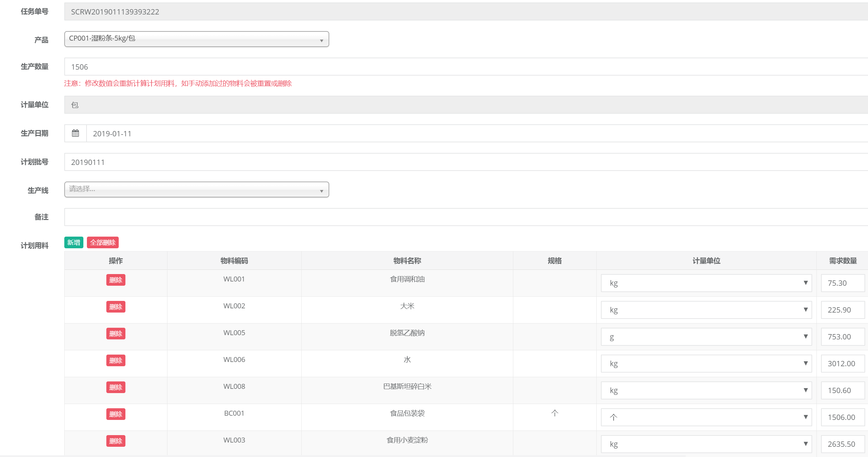This screenshot has width=868, height=457.
Task: Click the empty 备注 remarks field
Action: click(459, 217)
